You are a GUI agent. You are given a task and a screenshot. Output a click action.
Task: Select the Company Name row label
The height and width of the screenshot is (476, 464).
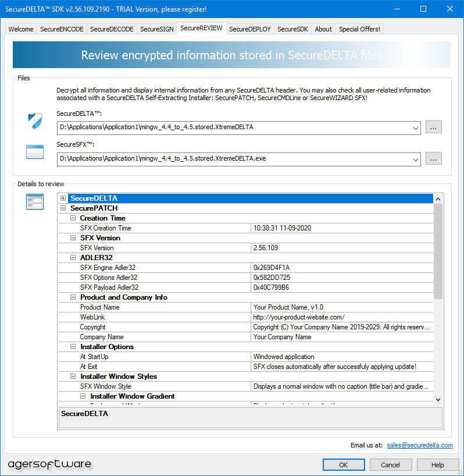click(x=102, y=337)
